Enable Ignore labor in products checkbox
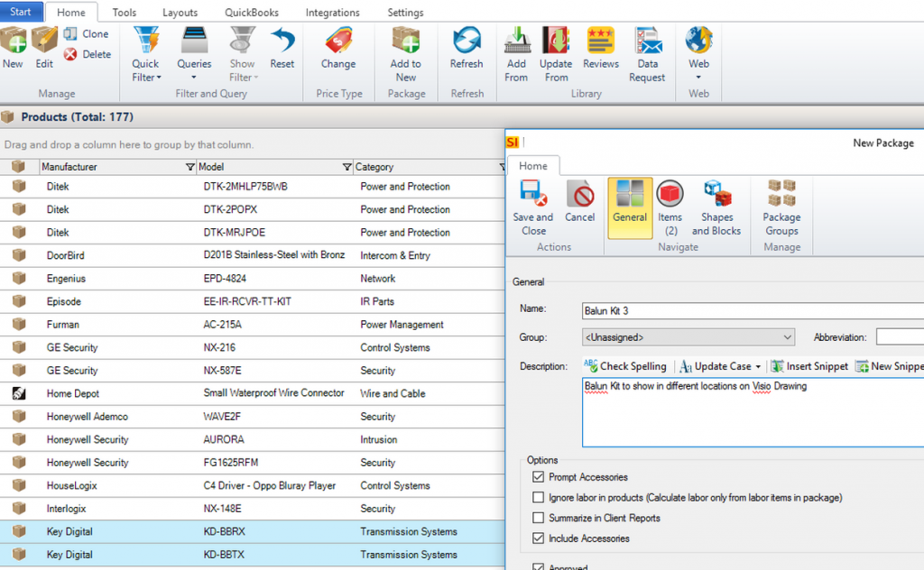The height and width of the screenshot is (570, 924). [538, 498]
